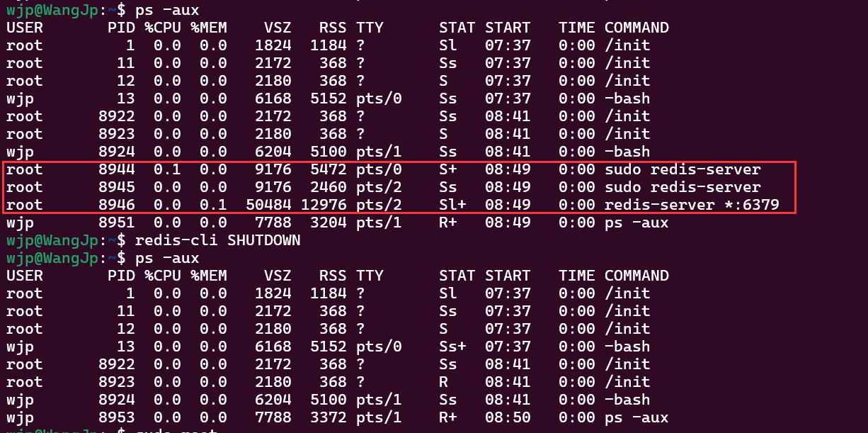Click the VSZ value 50484

click(269, 205)
